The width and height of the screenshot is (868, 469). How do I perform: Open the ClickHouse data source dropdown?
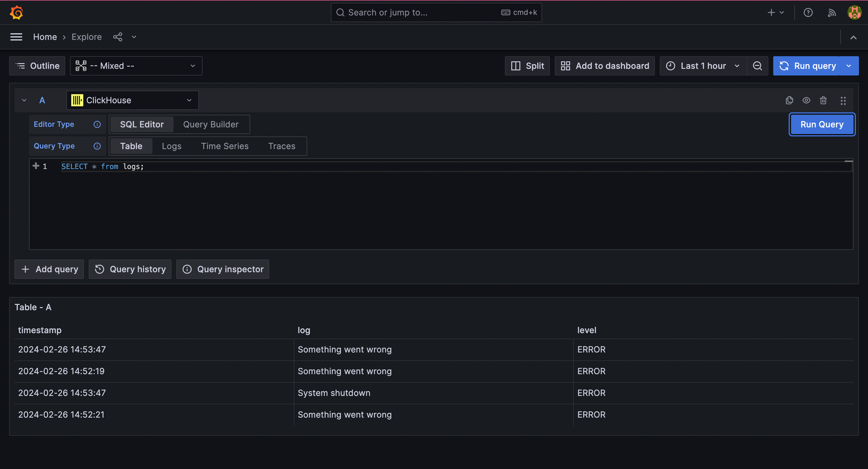click(132, 100)
